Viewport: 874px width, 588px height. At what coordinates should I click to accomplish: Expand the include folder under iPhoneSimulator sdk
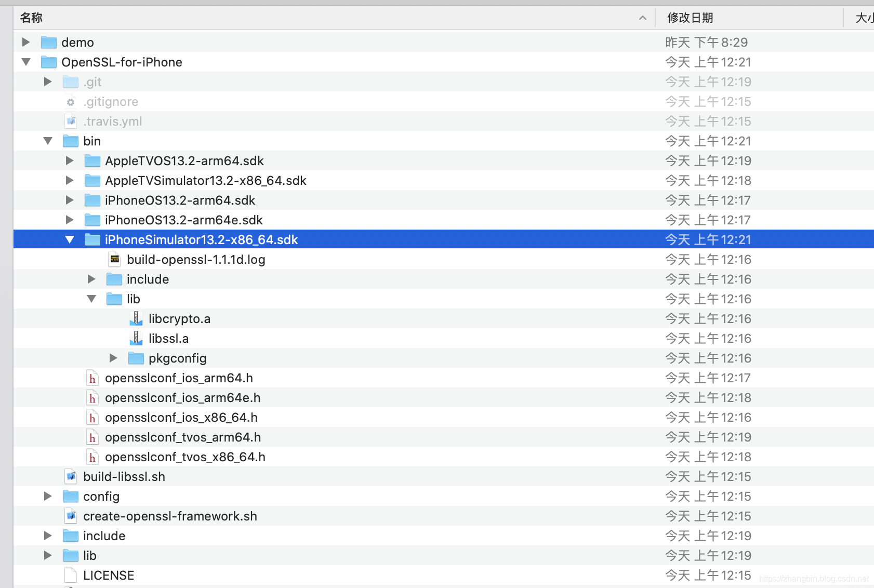[91, 279]
